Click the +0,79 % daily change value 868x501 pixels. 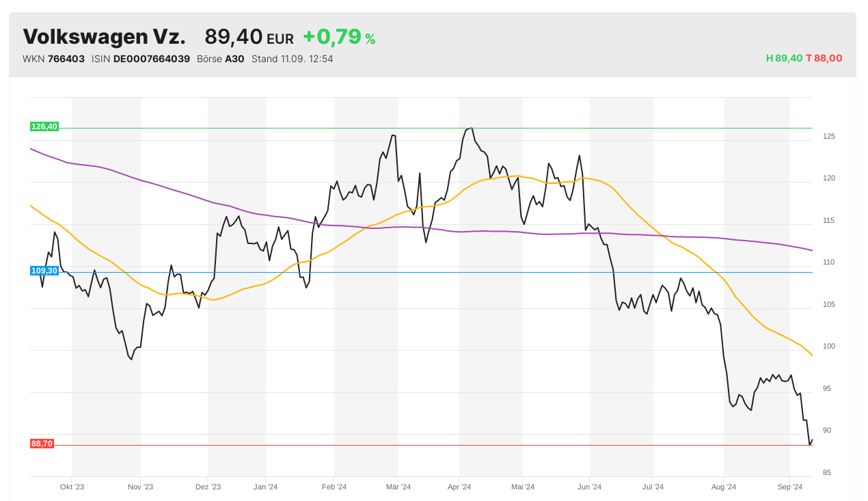[339, 37]
